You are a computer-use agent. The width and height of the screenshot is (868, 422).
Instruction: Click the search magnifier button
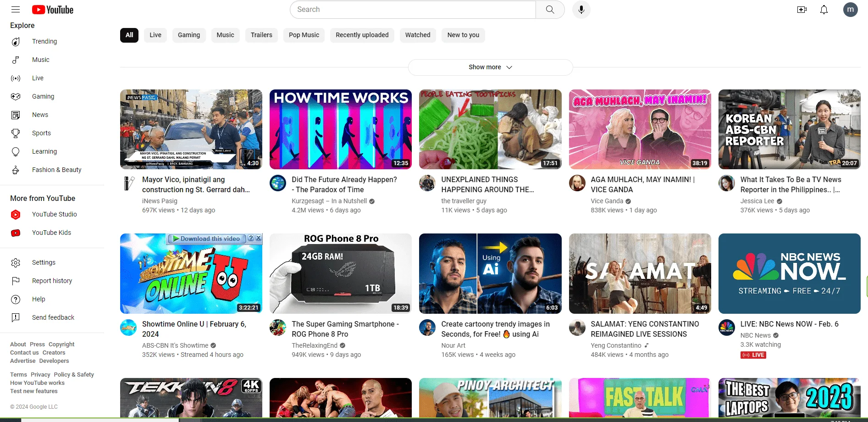550,10
